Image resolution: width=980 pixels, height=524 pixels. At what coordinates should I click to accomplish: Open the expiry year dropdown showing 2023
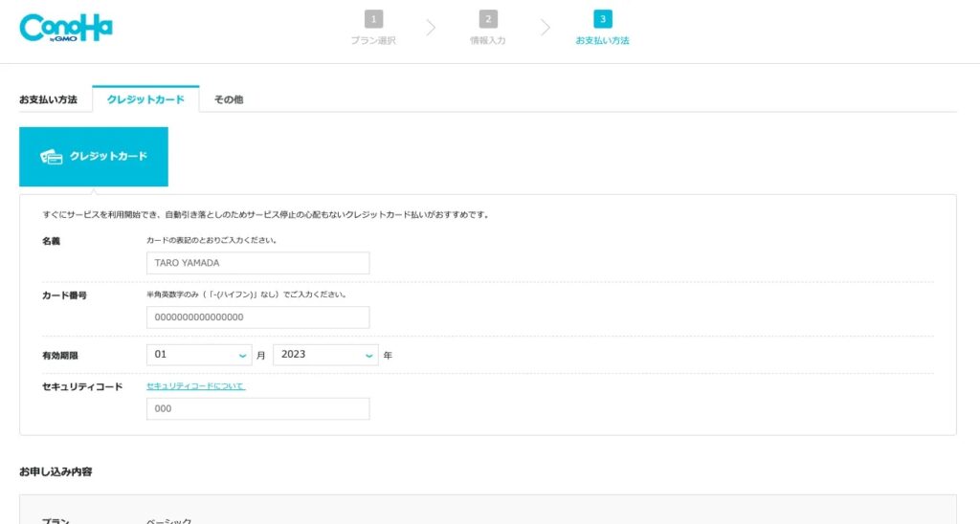click(x=325, y=355)
